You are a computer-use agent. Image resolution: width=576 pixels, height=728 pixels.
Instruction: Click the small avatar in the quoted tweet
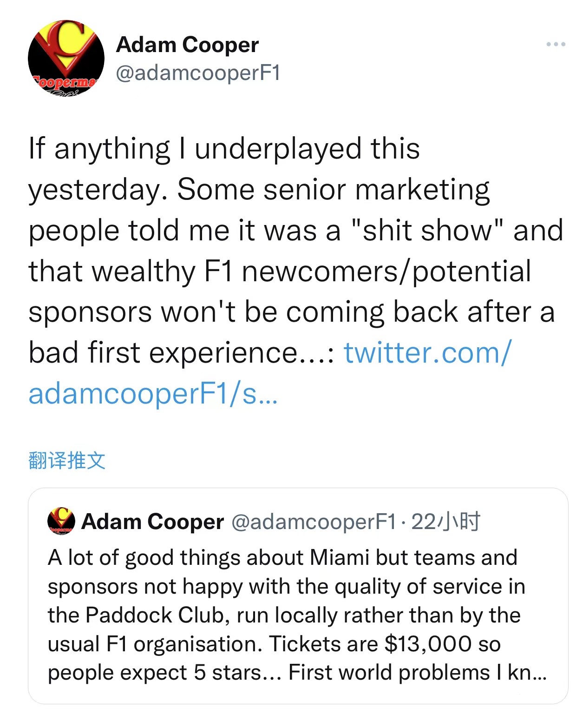pyautogui.click(x=61, y=521)
